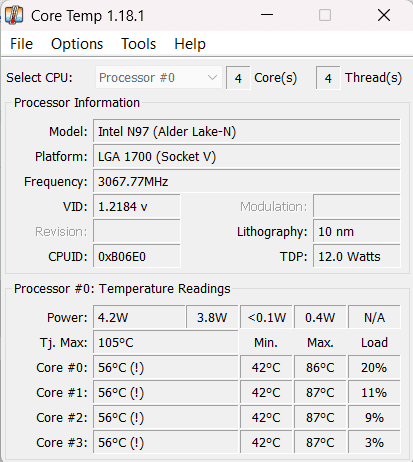
Task: Click the TDP value 12.0 Watts
Action: point(357,257)
